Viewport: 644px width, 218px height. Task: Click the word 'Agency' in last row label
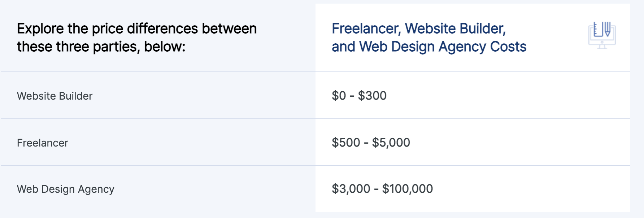96,190
